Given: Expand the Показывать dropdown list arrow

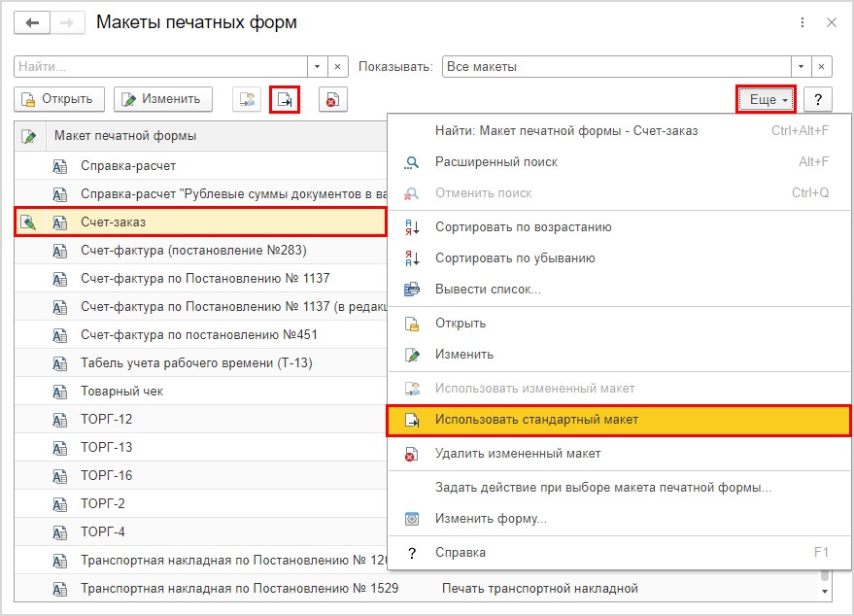Looking at the screenshot, I should [801, 66].
